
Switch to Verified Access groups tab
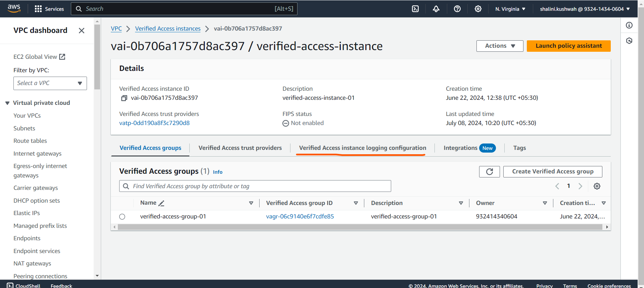pyautogui.click(x=150, y=148)
